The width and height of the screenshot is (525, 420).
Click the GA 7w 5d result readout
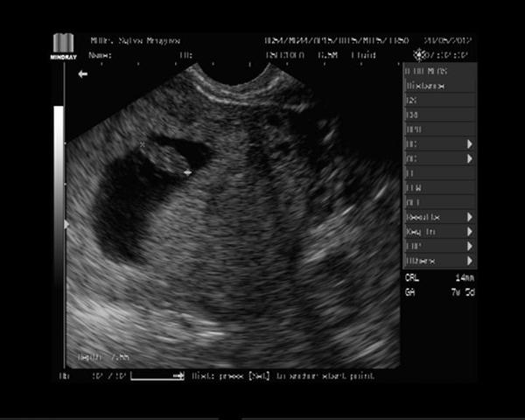point(439,291)
